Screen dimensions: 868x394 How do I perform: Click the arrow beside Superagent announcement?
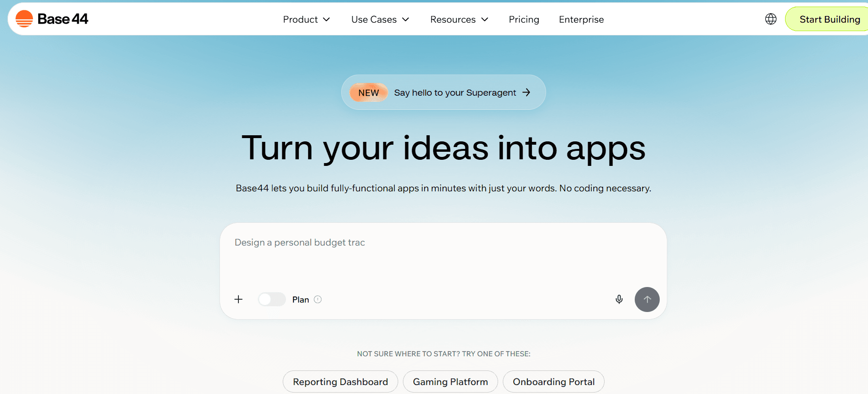pos(526,92)
